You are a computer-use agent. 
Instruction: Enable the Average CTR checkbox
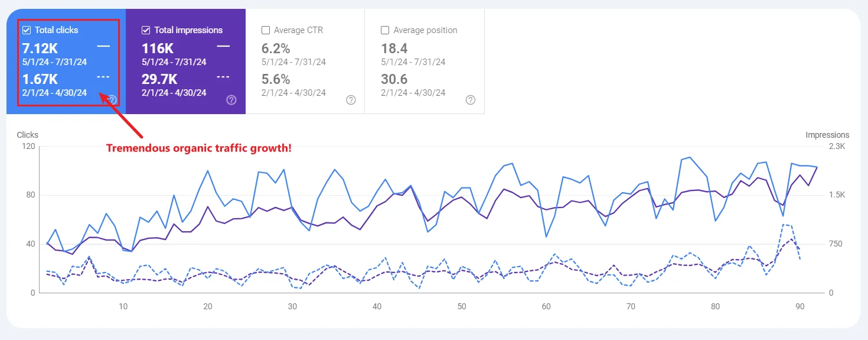click(x=266, y=30)
